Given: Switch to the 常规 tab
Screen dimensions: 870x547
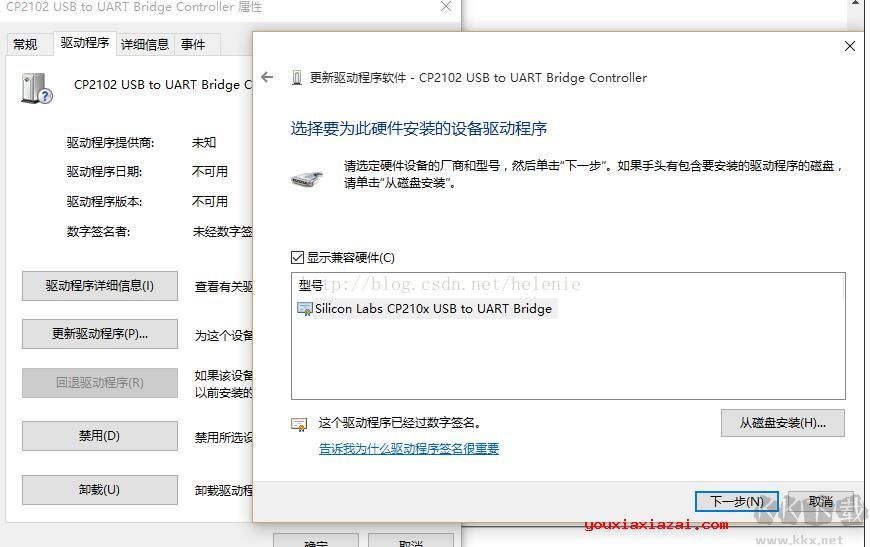Looking at the screenshot, I should click(25, 44).
